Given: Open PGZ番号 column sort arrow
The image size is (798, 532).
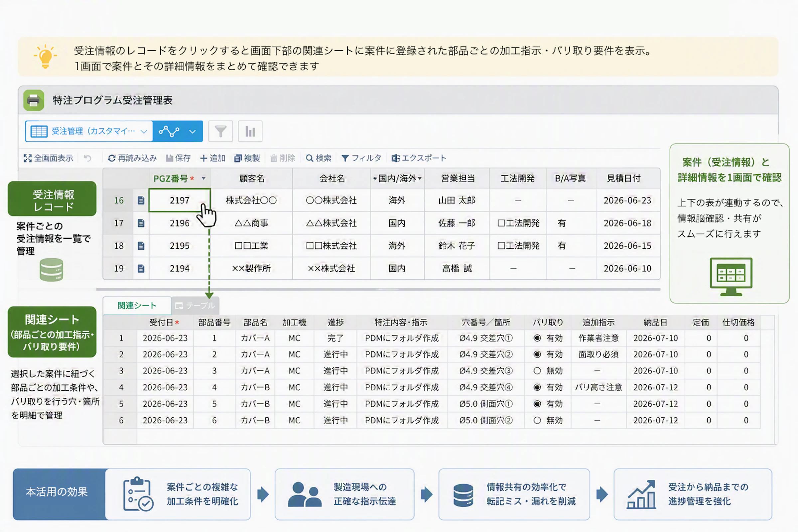Looking at the screenshot, I should (203, 178).
